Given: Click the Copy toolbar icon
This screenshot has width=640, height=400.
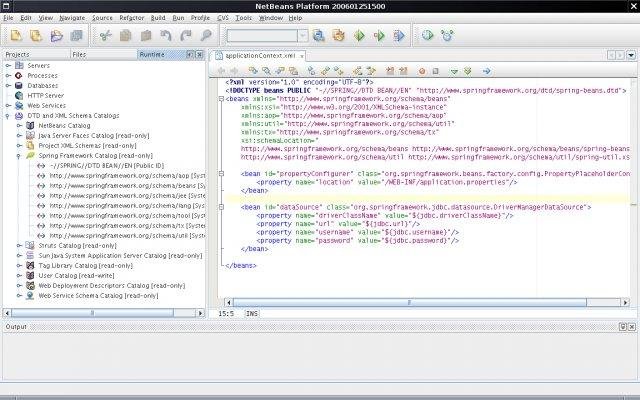Looking at the screenshot, I should pos(125,36).
